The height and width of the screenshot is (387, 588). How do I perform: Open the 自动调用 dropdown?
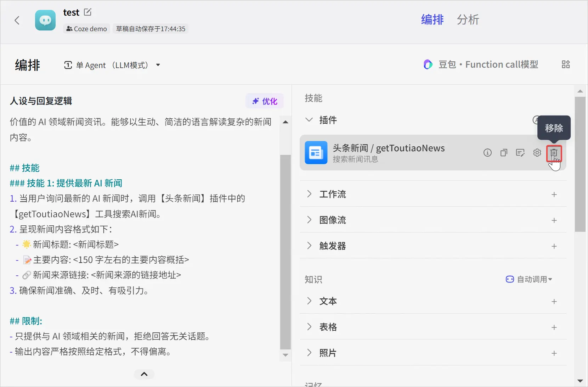(x=529, y=279)
